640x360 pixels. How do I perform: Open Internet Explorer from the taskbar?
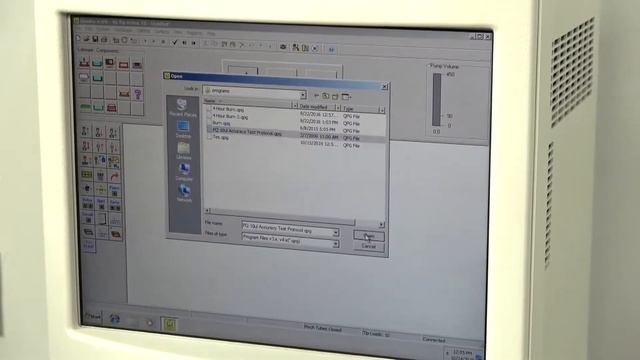[x=115, y=319]
